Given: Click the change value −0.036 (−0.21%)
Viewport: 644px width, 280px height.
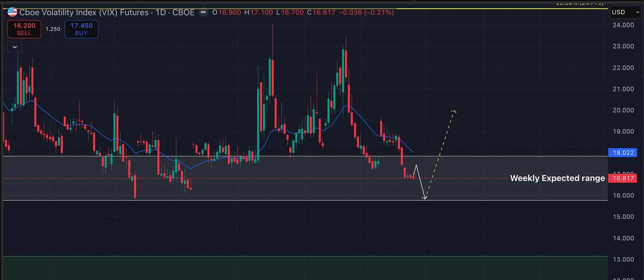Looking at the screenshot, I should (367, 12).
